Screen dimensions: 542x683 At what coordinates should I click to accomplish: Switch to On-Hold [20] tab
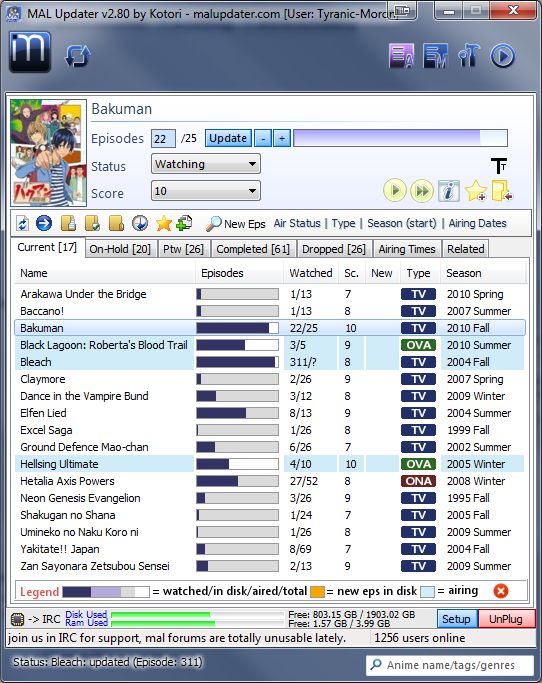(120, 249)
